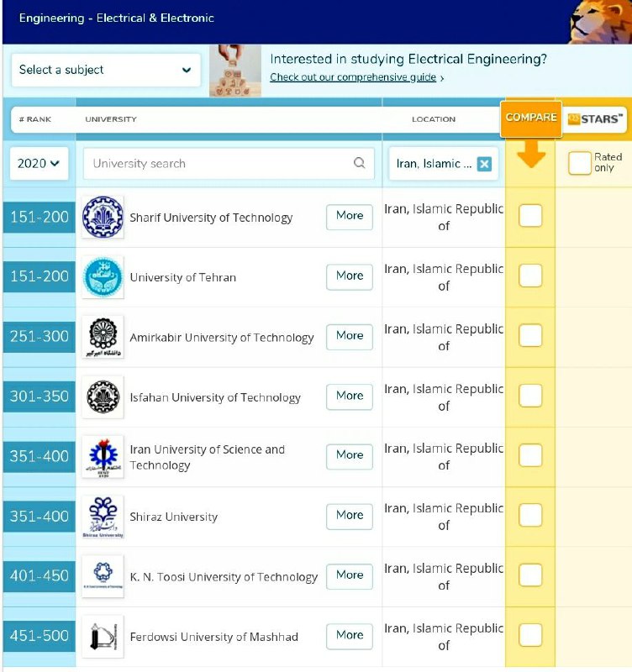Click the Iran University of Science and Technology logo
Image resolution: width=632 pixels, height=672 pixels.
click(x=103, y=457)
